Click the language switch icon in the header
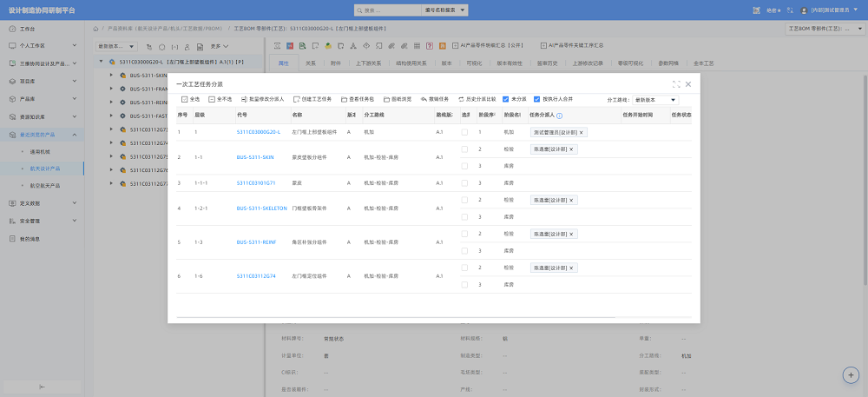 coord(789,10)
